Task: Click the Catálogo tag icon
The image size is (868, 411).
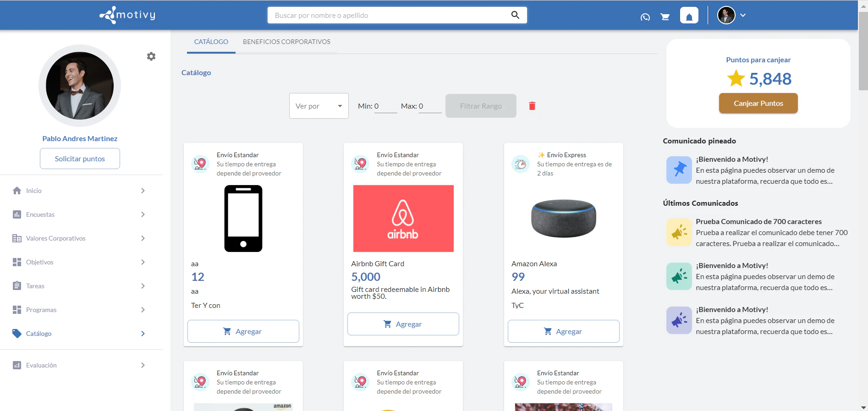Action: tap(17, 334)
